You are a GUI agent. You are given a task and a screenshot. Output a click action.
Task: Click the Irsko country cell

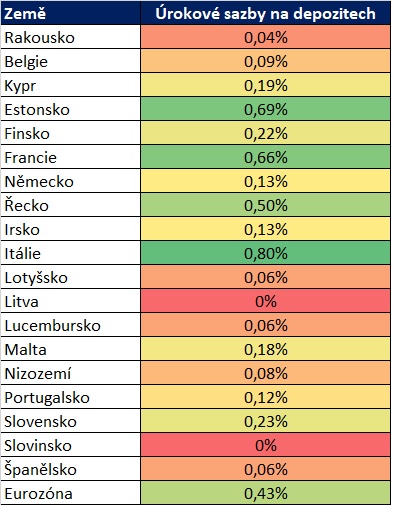(70, 229)
